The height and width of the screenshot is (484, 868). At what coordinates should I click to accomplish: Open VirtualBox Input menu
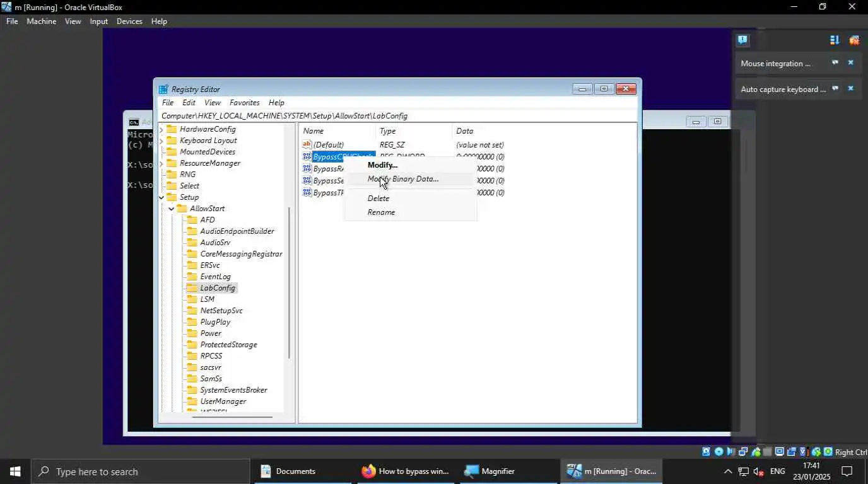tap(99, 21)
